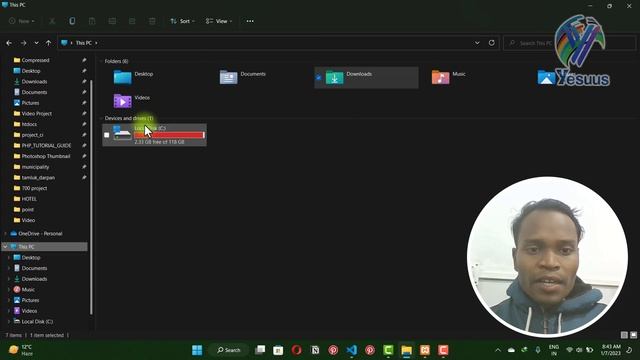Image resolution: width=640 pixels, height=360 pixels.
Task: Click the Rename icon in toolbar
Action: coord(112,21)
